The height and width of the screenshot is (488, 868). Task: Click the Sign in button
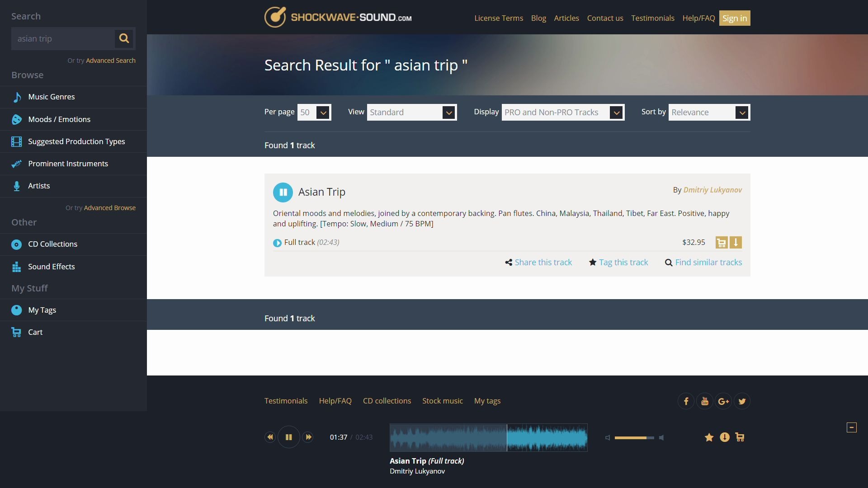click(x=735, y=18)
